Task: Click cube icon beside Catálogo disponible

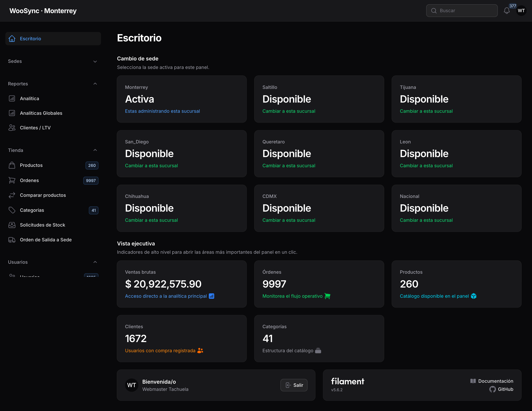Action: (x=474, y=296)
